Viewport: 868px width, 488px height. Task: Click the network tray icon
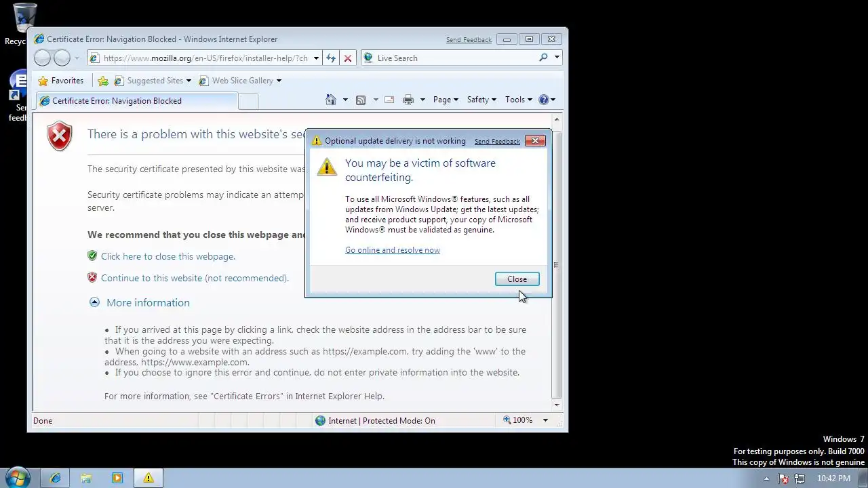click(x=800, y=479)
